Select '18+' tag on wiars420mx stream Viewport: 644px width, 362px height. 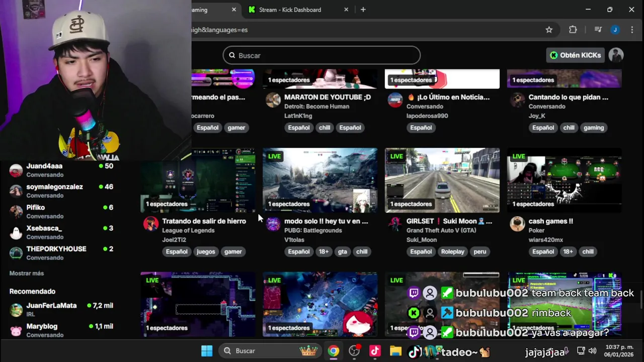point(568,252)
